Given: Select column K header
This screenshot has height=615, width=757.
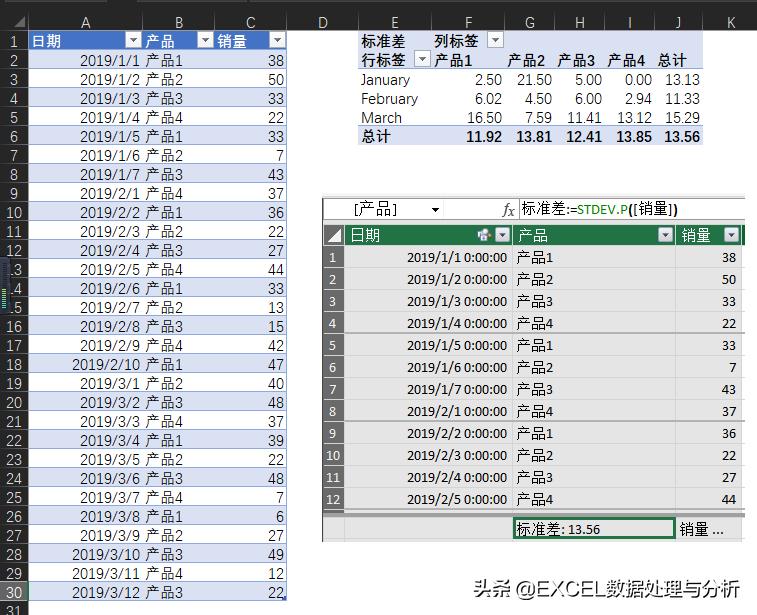Looking at the screenshot, I should [x=730, y=22].
